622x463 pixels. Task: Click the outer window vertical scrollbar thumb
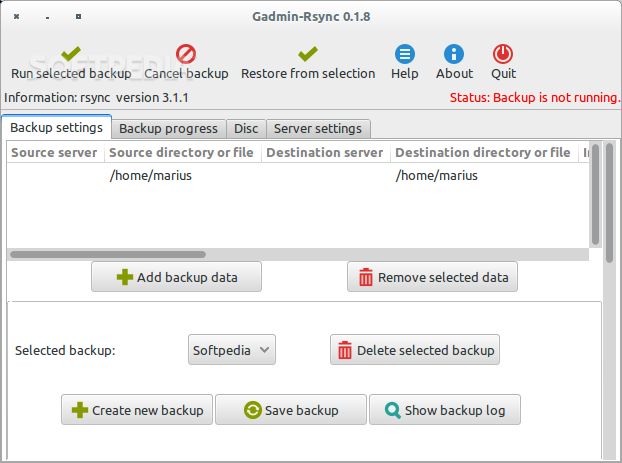coord(610,202)
